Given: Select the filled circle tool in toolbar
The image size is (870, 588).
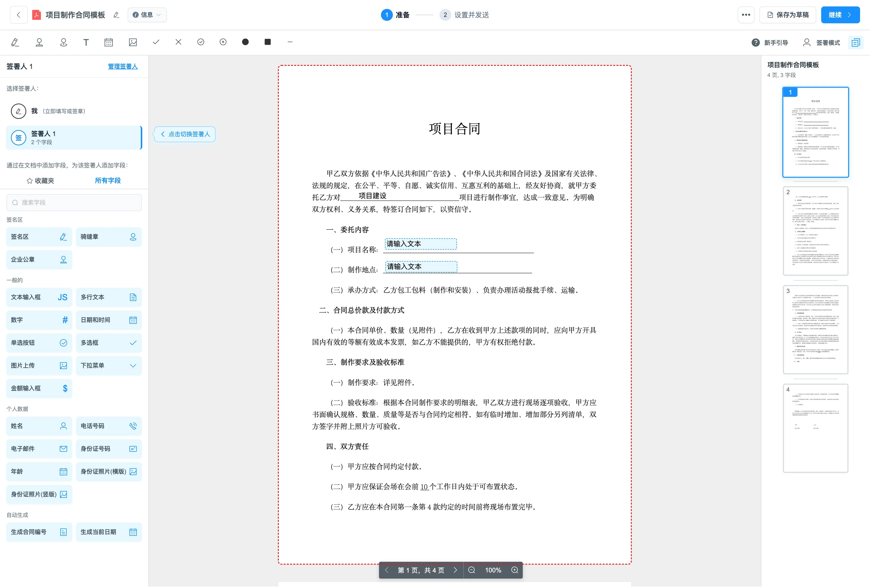Looking at the screenshot, I should tap(245, 42).
